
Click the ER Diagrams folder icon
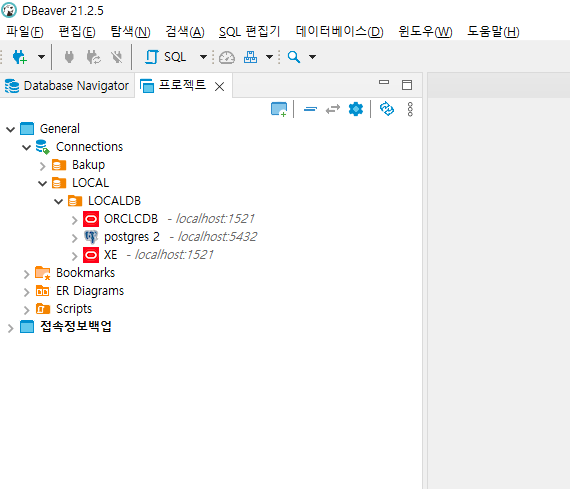[43, 290]
